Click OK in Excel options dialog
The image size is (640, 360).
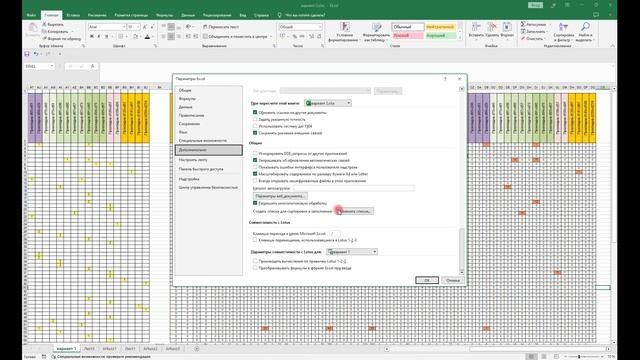(427, 280)
